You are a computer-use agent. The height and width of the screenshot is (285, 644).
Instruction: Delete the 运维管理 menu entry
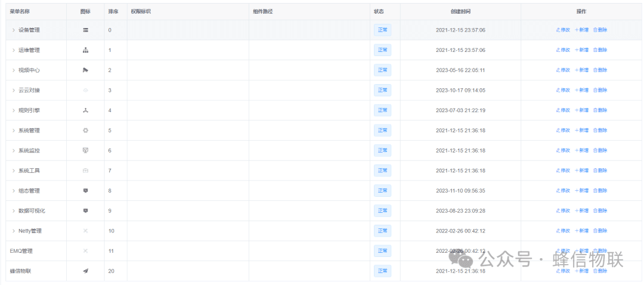(x=600, y=50)
